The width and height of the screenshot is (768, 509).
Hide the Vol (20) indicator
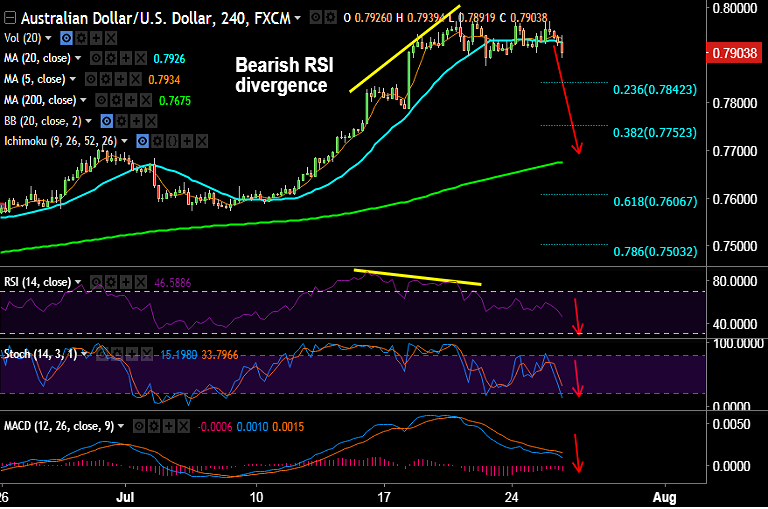[66, 38]
